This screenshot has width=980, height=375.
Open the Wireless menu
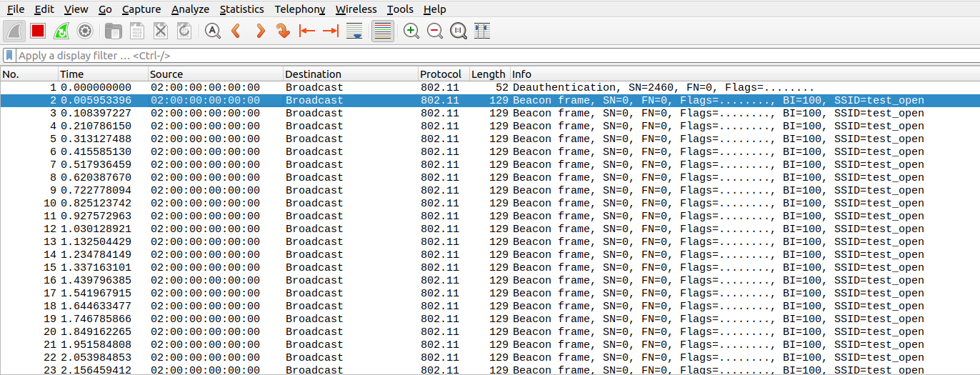tap(356, 9)
